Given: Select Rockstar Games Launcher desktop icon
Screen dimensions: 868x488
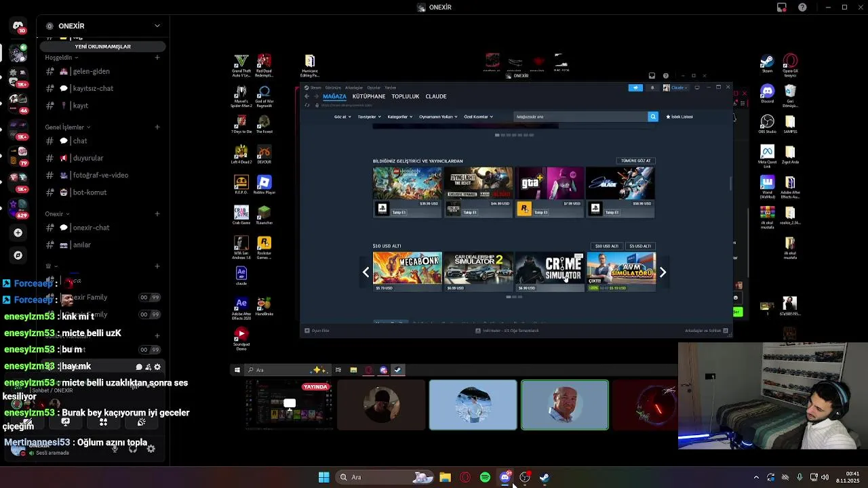Looking at the screenshot, I should (x=264, y=247).
